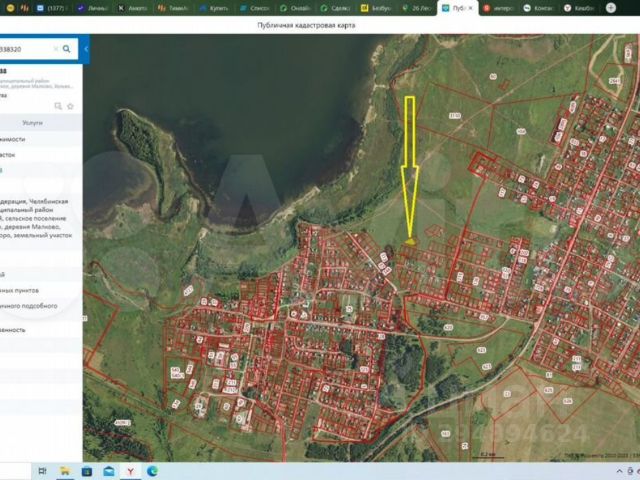Click the zoom-to-parcel icon beside the star
Viewport: 640px width, 480px height.
pyautogui.click(x=59, y=105)
